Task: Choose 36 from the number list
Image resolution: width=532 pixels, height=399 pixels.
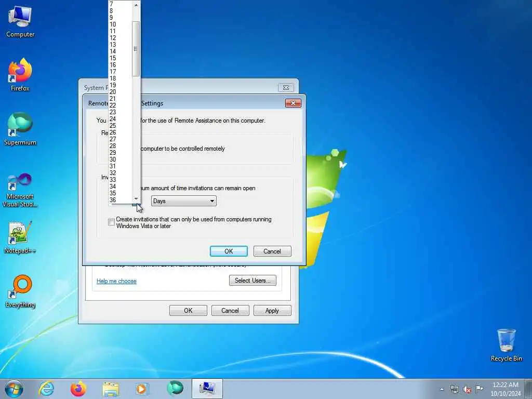Action: click(120, 200)
